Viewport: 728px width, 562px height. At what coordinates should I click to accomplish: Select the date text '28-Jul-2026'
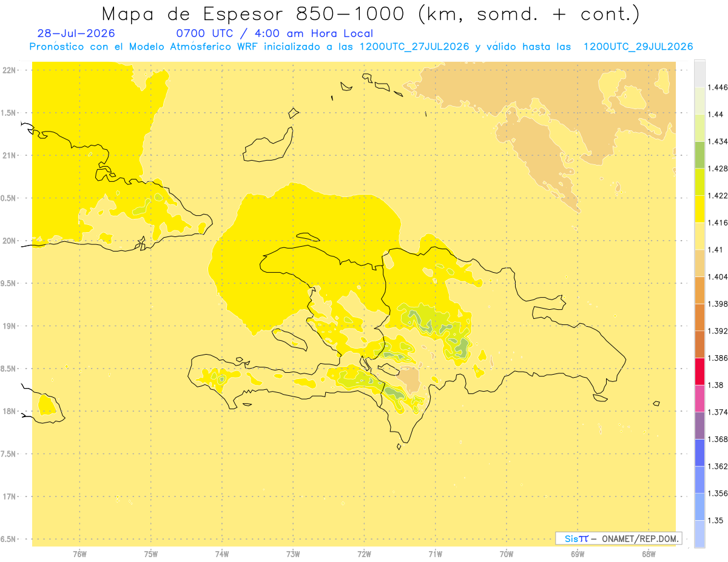point(76,33)
